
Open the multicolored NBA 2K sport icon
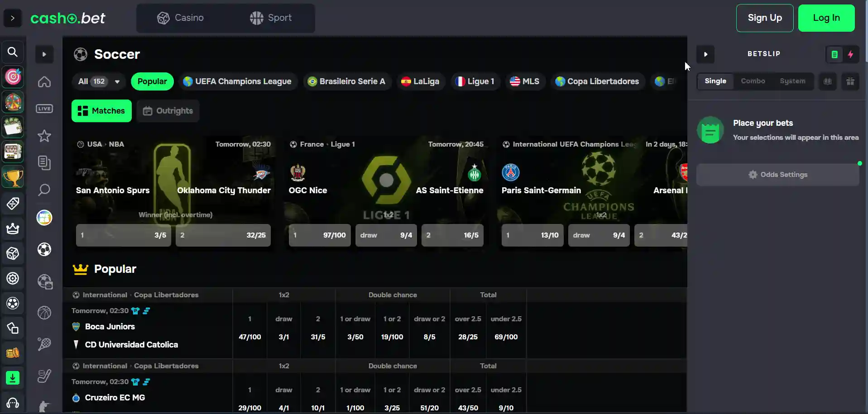click(x=44, y=218)
